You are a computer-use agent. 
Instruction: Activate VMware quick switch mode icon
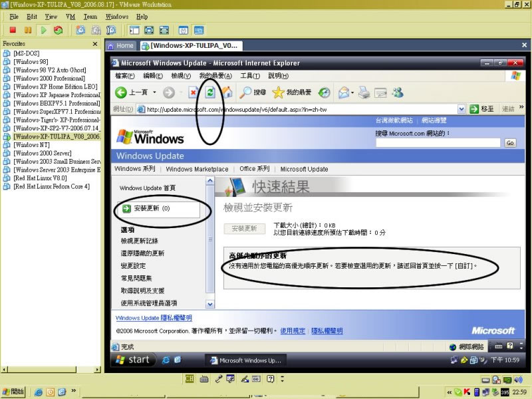(x=164, y=30)
